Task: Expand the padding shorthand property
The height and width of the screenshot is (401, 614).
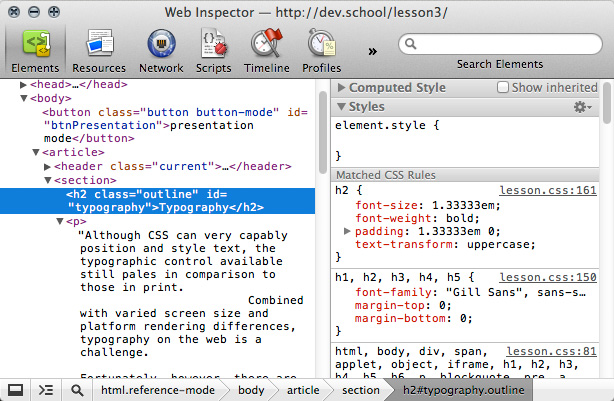Action: pos(347,231)
